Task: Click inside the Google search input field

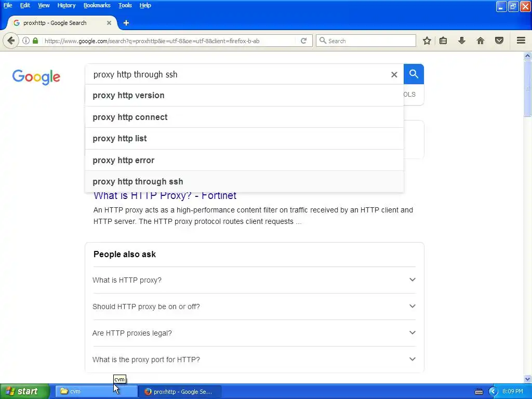Action: [237, 74]
